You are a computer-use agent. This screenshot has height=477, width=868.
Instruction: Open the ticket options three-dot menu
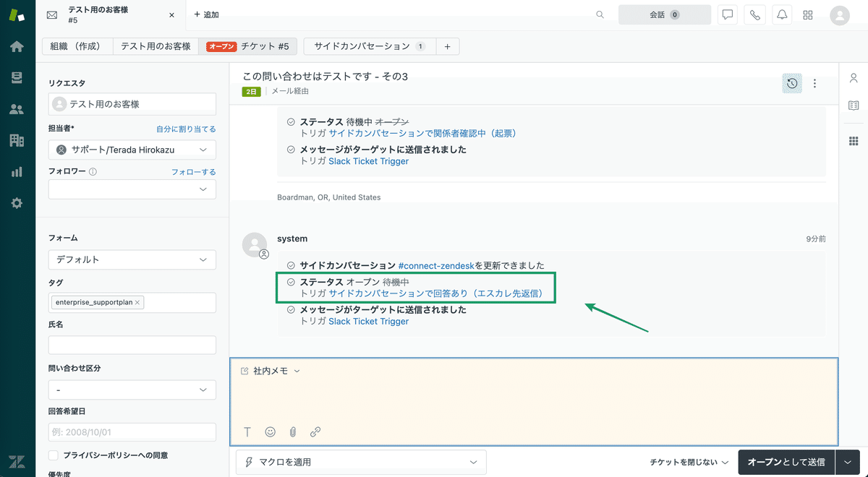point(814,83)
